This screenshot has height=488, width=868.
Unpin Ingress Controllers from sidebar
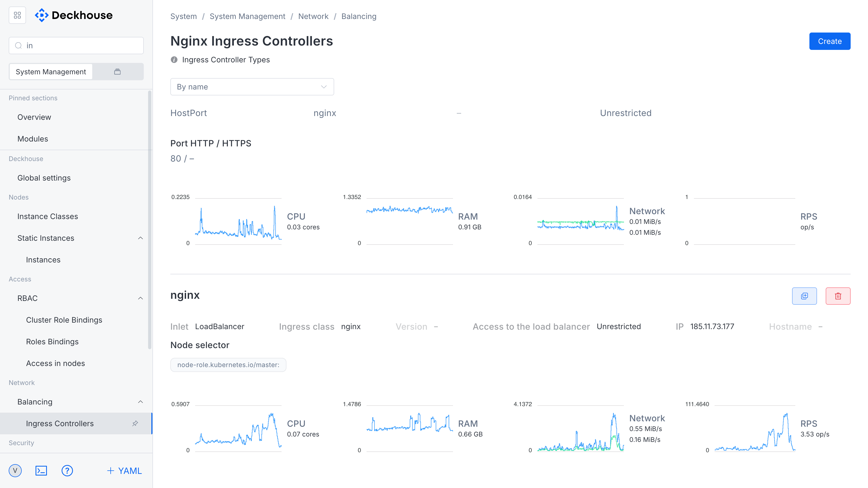135,423
